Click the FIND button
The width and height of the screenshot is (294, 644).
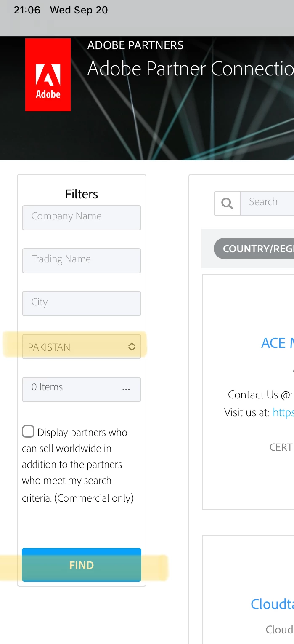coord(82,565)
